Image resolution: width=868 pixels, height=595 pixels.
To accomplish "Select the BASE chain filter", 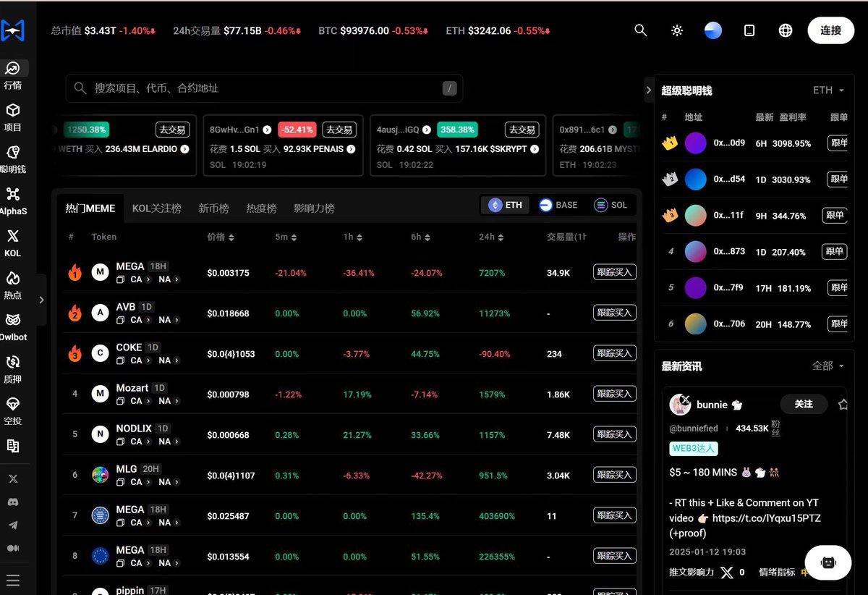I will (558, 205).
